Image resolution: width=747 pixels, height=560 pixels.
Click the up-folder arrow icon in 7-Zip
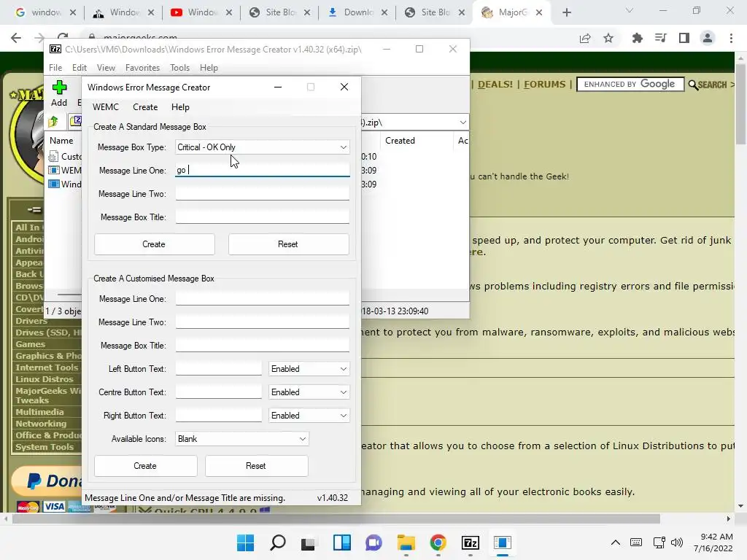tap(53, 122)
